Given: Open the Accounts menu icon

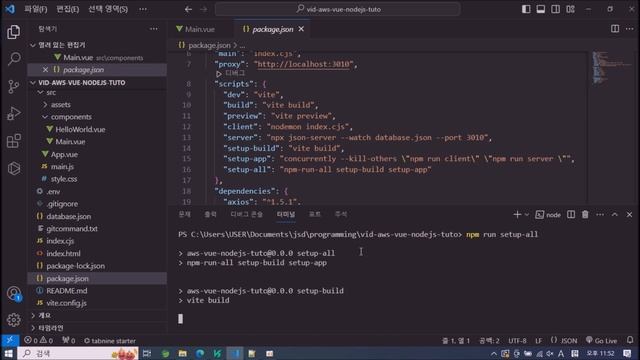Looking at the screenshot, I should point(13,293).
